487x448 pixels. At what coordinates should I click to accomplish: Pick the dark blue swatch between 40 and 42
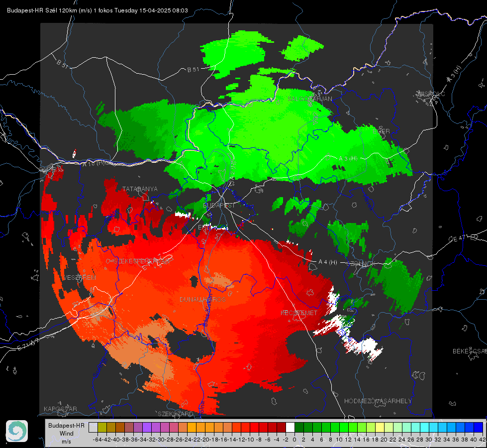coord(479,428)
